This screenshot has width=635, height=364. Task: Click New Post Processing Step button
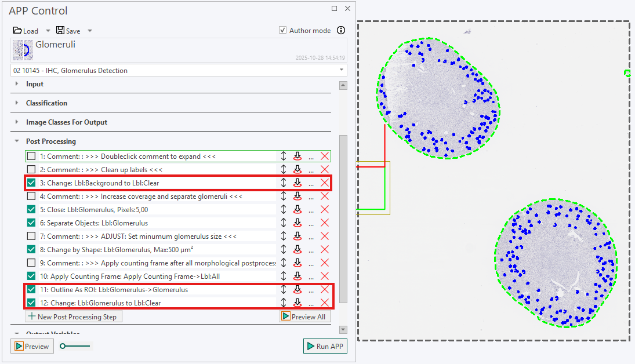click(x=73, y=316)
